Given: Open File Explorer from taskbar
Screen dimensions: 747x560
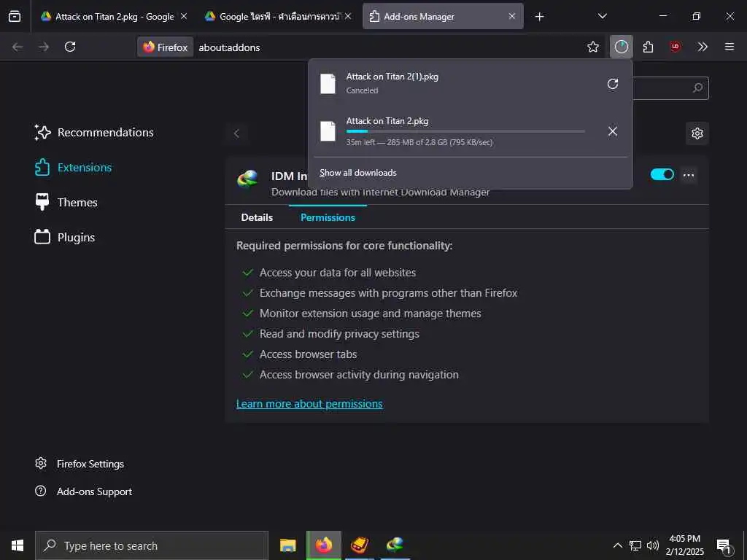Looking at the screenshot, I should click(x=287, y=545).
